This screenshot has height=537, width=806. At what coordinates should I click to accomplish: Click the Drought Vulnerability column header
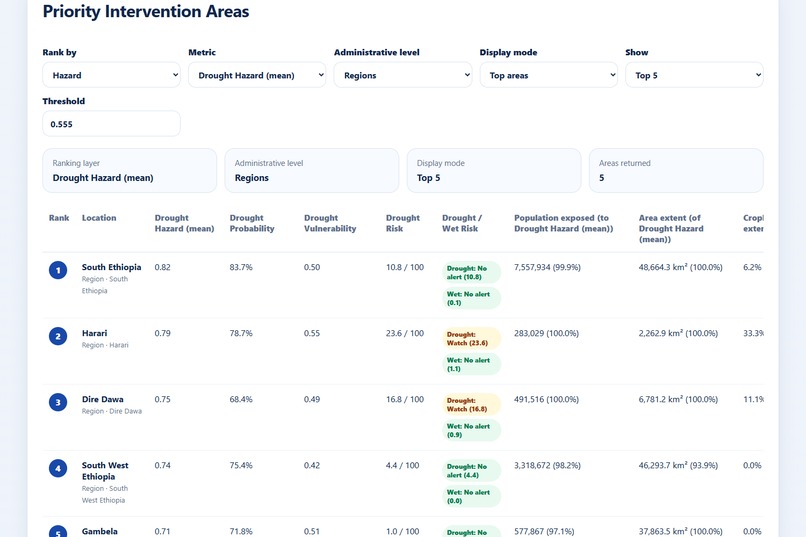[x=329, y=223]
